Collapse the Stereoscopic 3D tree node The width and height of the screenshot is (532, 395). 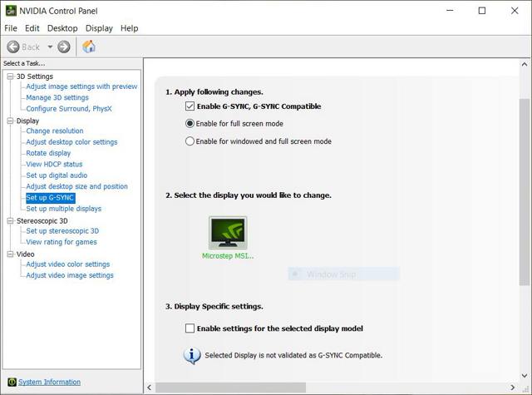click(10, 221)
